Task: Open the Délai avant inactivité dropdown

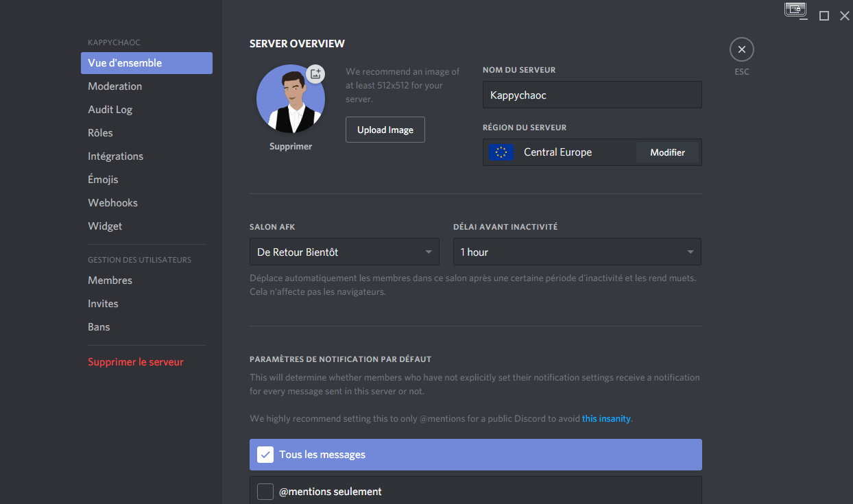Action: point(577,252)
